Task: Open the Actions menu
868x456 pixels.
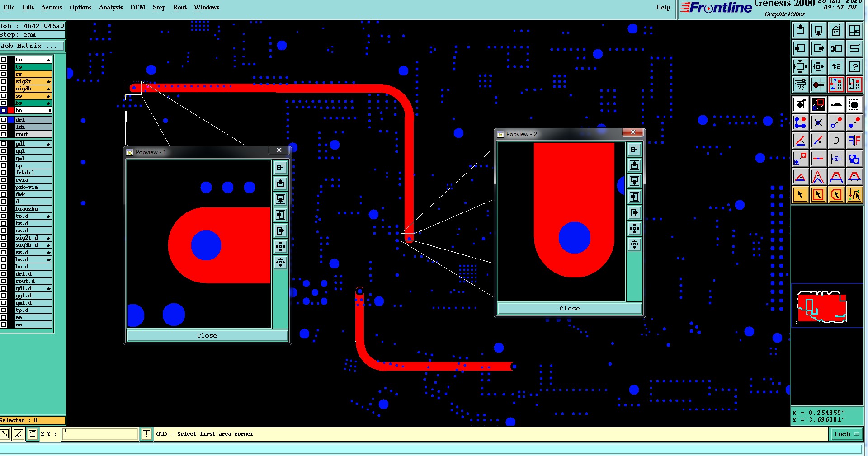Action: [52, 7]
